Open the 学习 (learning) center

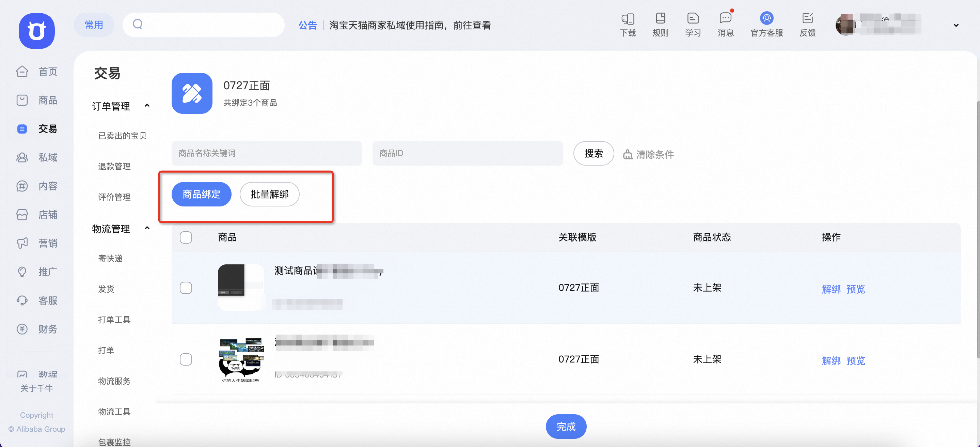(x=693, y=24)
